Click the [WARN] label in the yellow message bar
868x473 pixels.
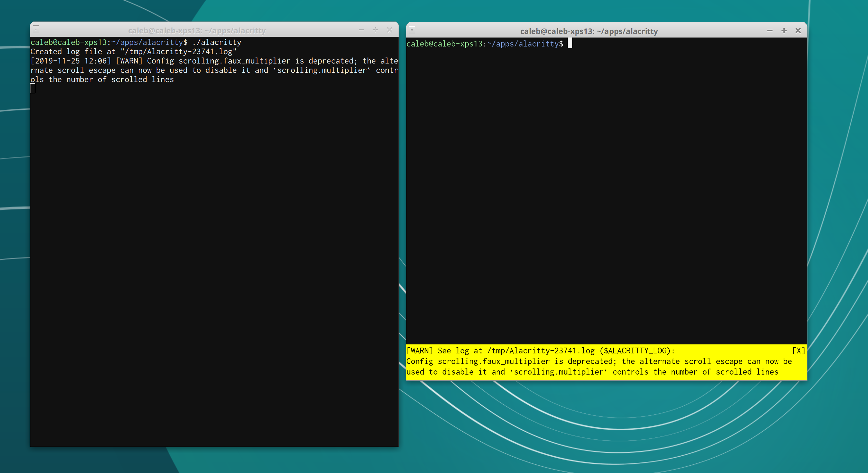point(419,351)
